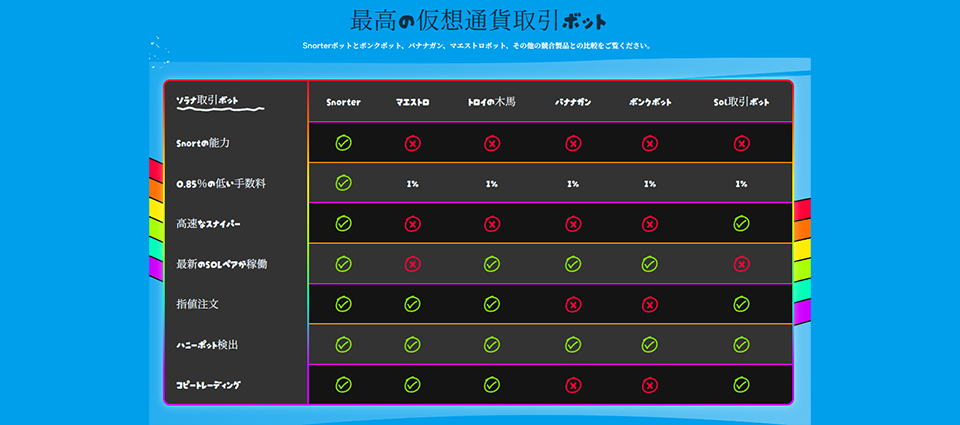The height and width of the screenshot is (425, 960).
Task: Click the subtitle comparing Snorterボット with competitors
Action: pyautogui.click(x=477, y=46)
